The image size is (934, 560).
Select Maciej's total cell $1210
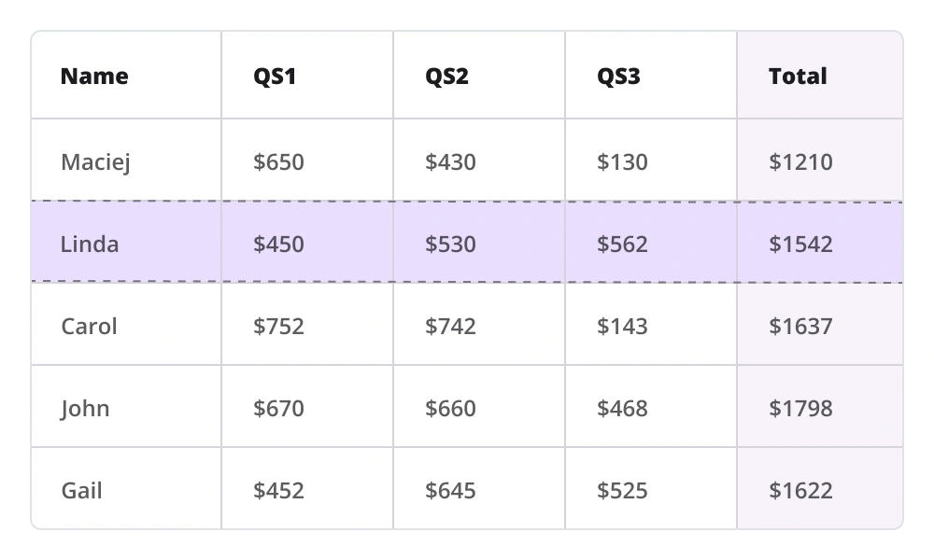pos(800,162)
